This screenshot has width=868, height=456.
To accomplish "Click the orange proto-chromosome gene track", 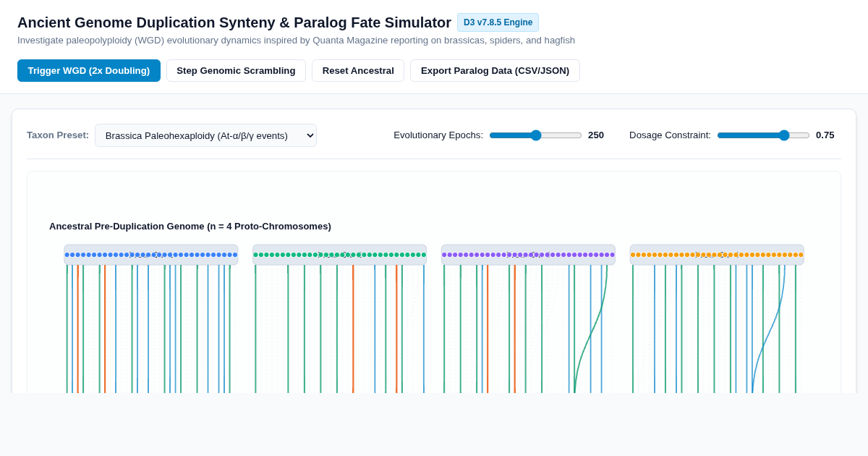I will click(717, 255).
